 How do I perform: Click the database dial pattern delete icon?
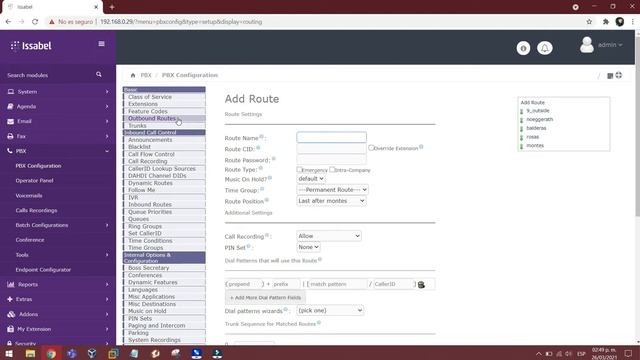point(421,284)
